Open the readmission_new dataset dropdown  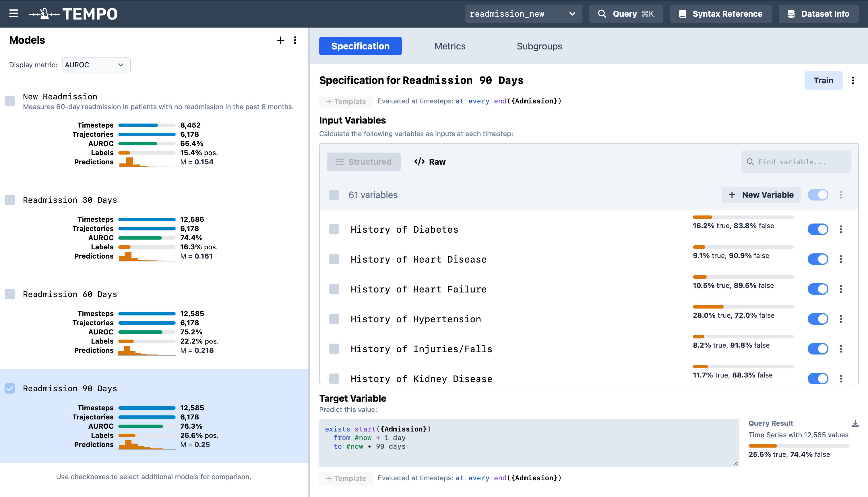coord(523,14)
